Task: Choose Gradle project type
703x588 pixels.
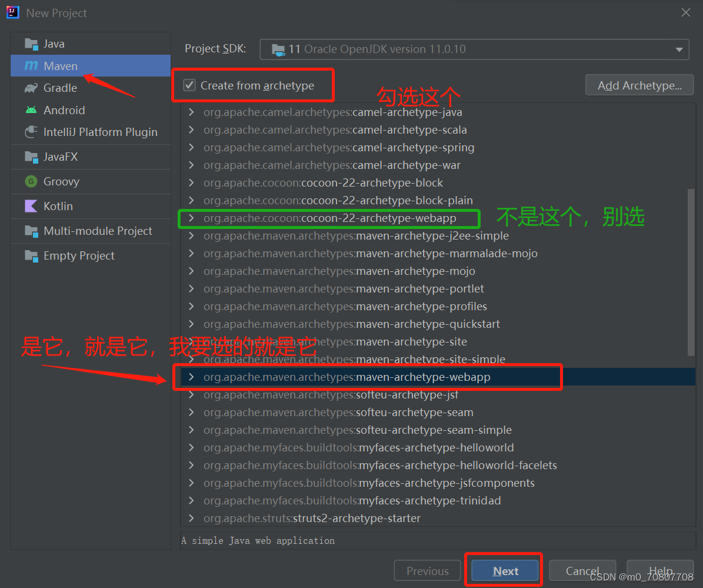Action: click(x=91, y=88)
